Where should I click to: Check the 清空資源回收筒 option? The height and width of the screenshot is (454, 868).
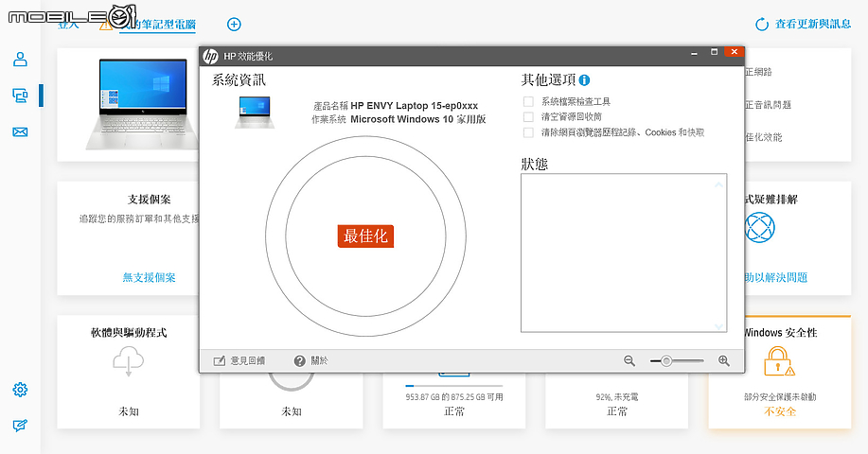click(529, 117)
